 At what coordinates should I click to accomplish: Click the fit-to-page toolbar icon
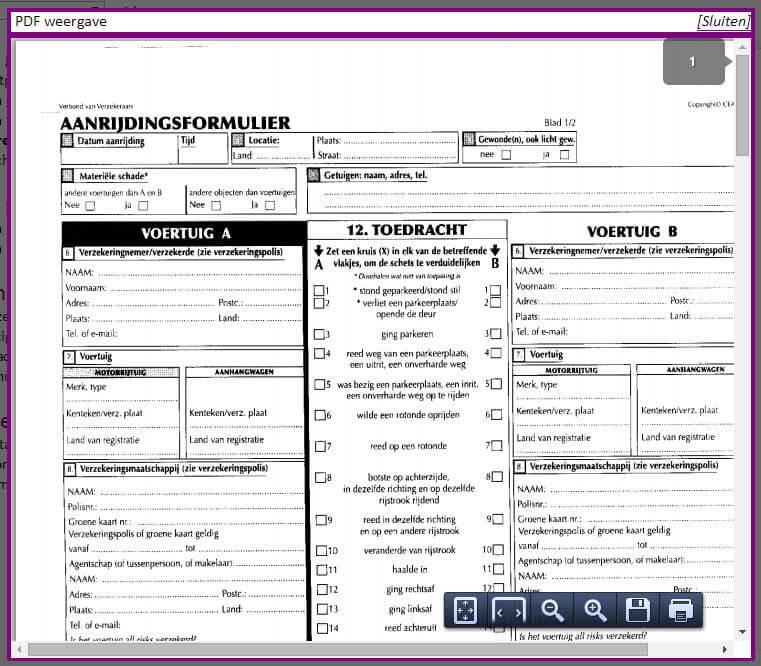click(x=465, y=610)
